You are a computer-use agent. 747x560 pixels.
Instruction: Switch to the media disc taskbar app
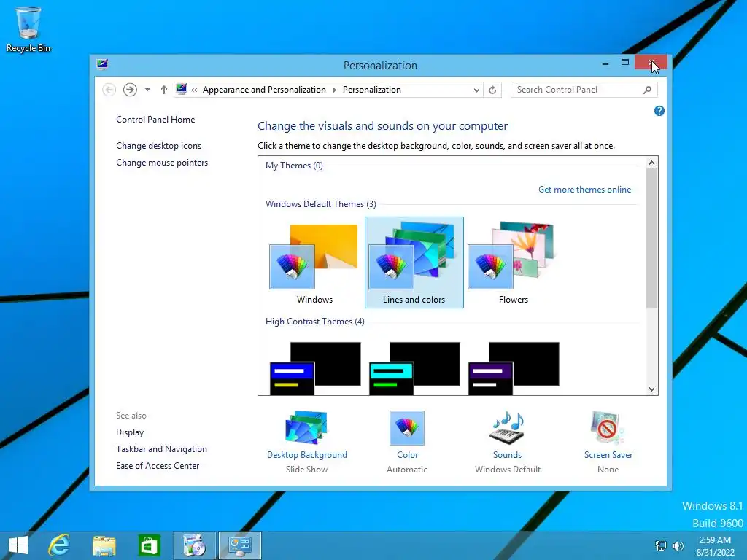[194, 545]
